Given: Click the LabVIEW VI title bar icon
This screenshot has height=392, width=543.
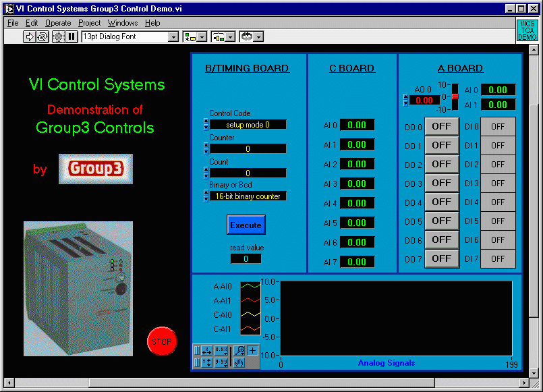Looking at the screenshot, I should tap(9, 9).
